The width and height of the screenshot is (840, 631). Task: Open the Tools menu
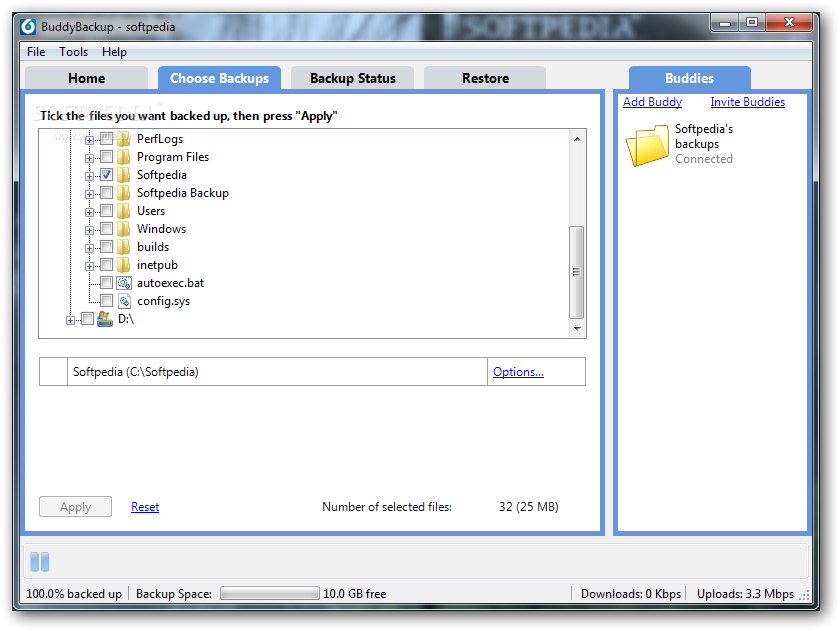click(x=73, y=52)
